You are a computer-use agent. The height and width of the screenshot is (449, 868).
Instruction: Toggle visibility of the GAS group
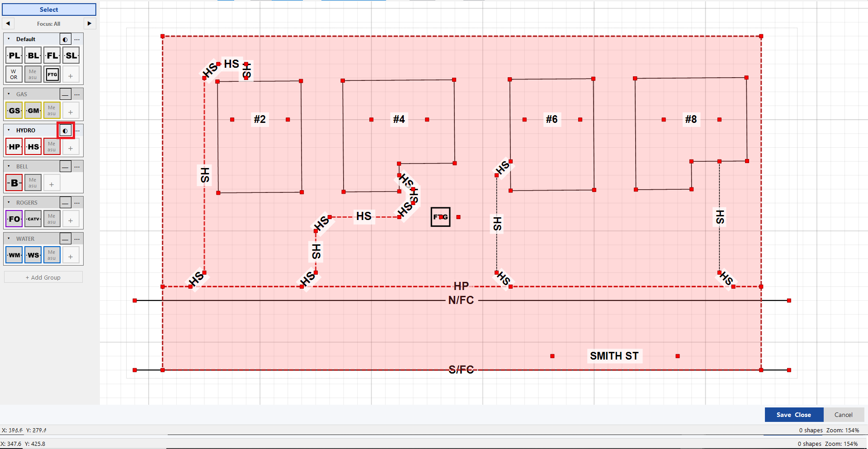tap(66, 94)
